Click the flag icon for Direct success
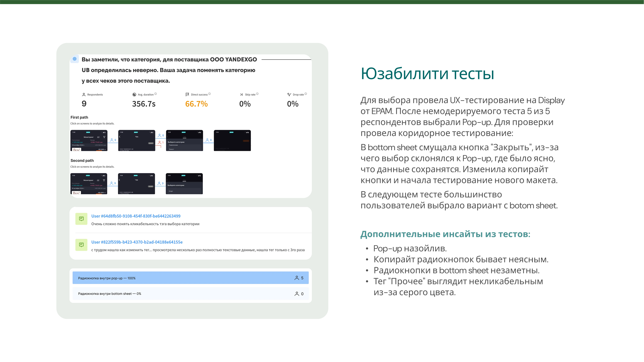644x362 pixels. pyautogui.click(x=187, y=94)
